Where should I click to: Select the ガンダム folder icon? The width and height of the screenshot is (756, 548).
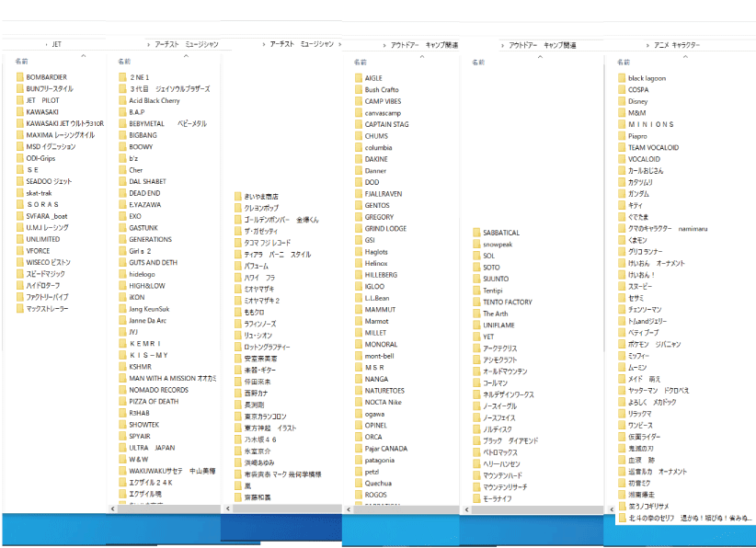[622, 194]
